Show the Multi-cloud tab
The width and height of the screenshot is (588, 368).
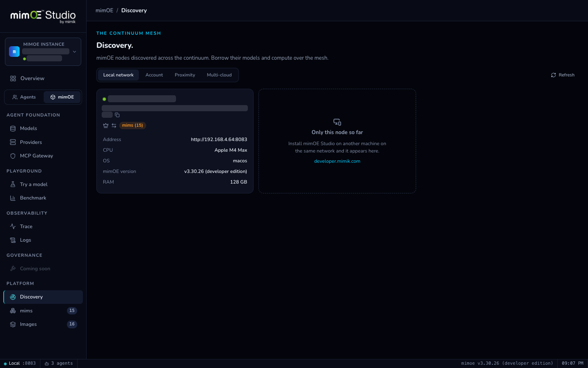click(219, 75)
